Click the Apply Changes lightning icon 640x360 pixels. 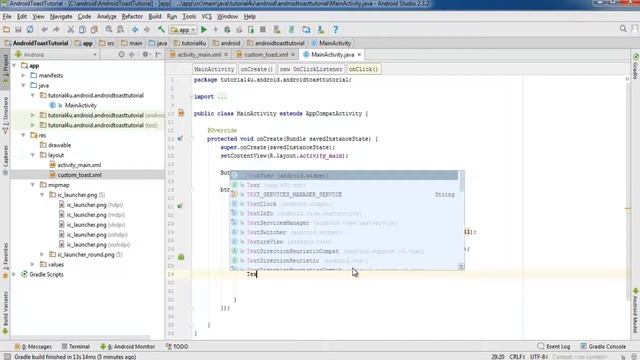[216, 29]
